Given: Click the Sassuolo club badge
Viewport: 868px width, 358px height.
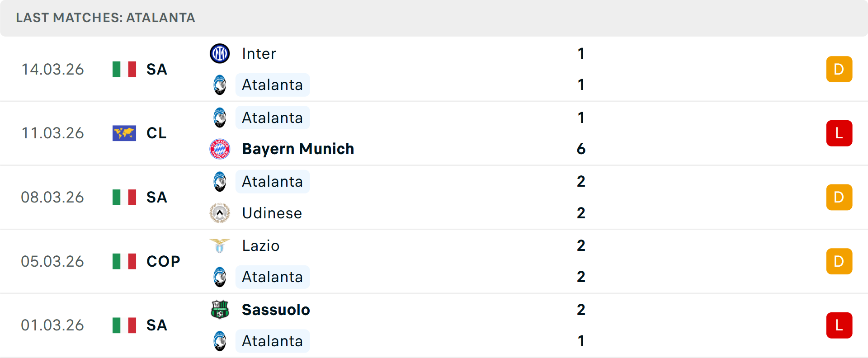Looking at the screenshot, I should point(220,310).
